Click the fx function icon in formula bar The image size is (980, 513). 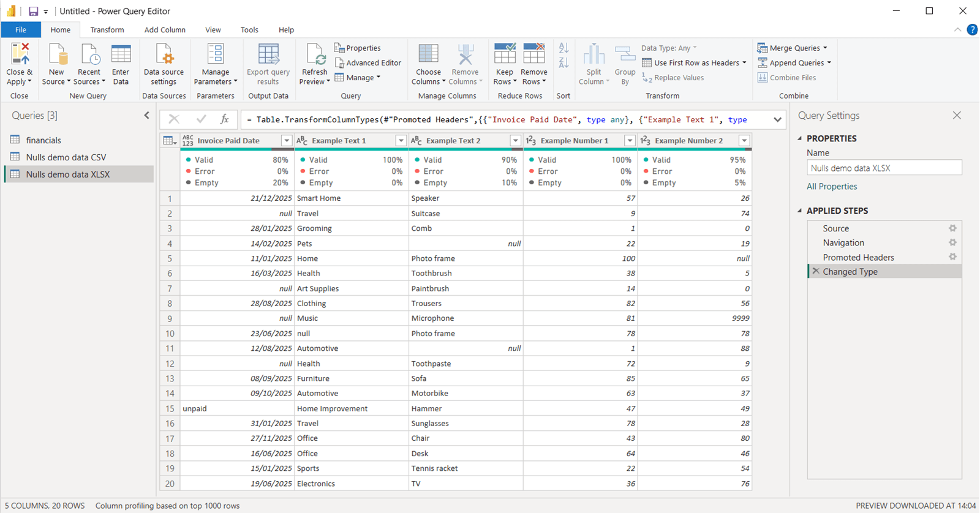point(225,119)
